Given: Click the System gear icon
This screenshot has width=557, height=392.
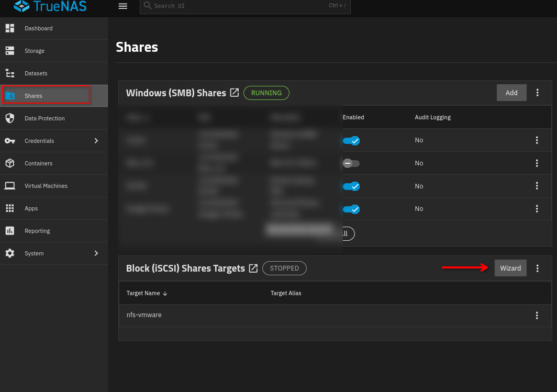Looking at the screenshot, I should pyautogui.click(x=10, y=253).
